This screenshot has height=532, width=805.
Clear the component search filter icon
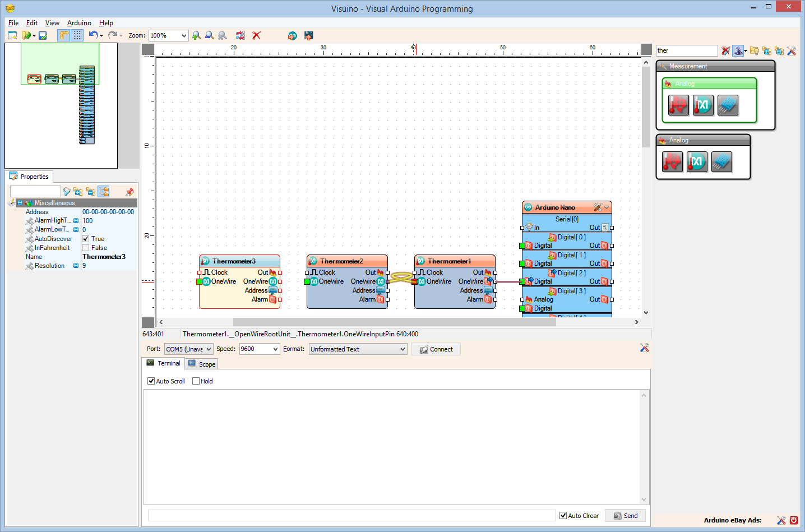tap(725, 51)
